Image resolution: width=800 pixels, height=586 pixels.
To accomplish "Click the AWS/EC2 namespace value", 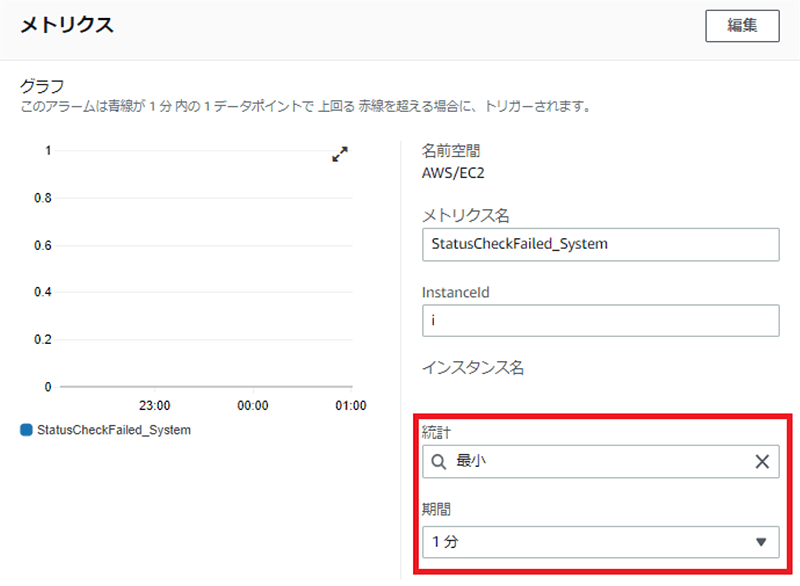I will (453, 173).
